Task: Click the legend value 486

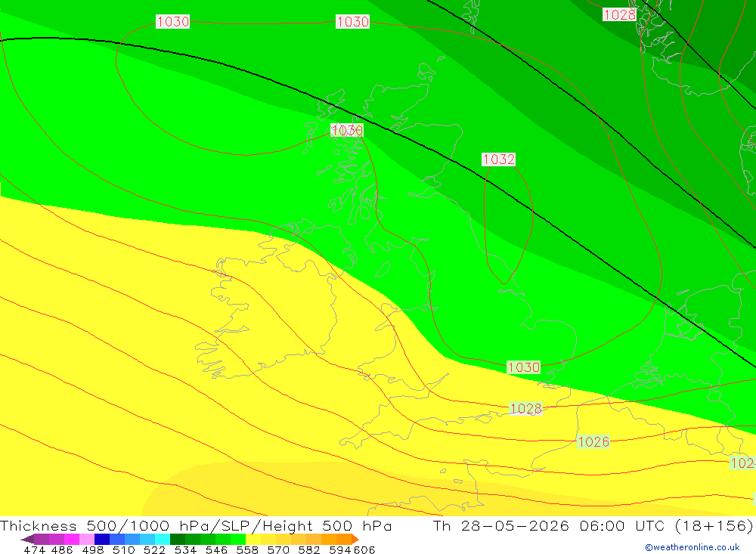Action: click(x=62, y=550)
